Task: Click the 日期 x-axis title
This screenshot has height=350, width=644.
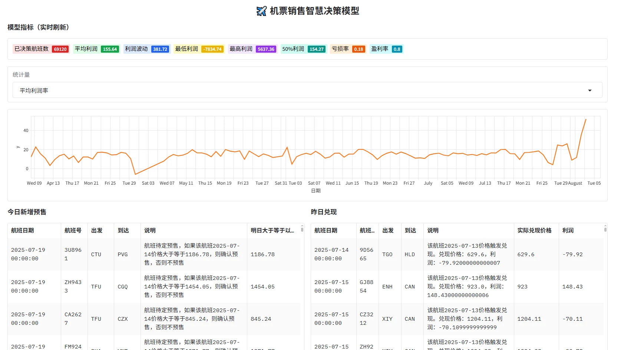Action: (x=316, y=191)
